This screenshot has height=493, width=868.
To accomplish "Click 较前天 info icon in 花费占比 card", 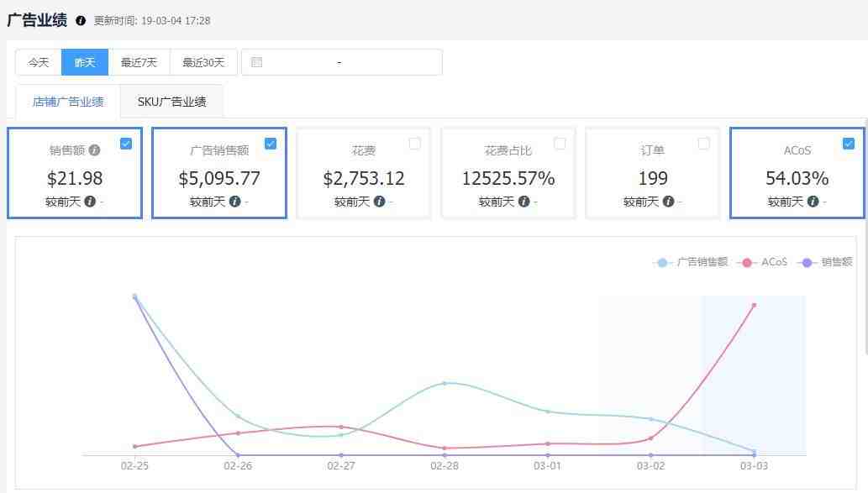I will pyautogui.click(x=523, y=202).
